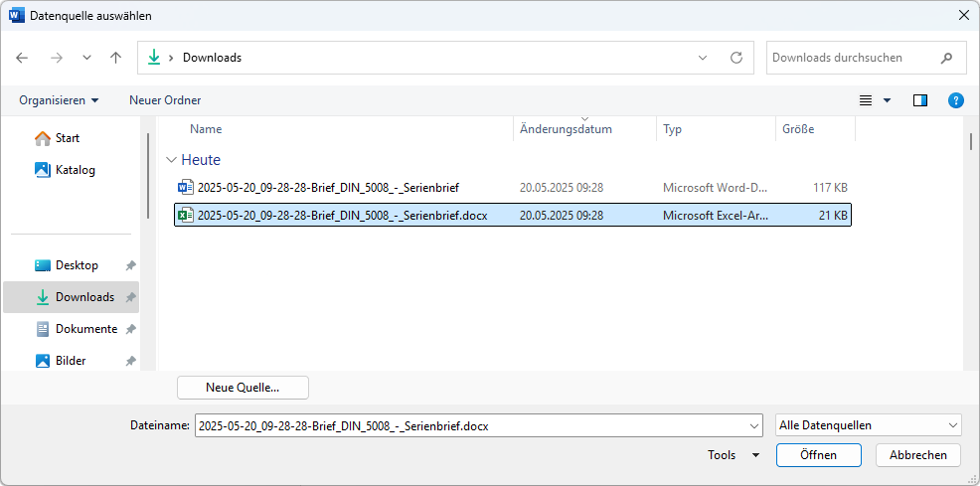The image size is (980, 486).
Task: Open the view options dropdown arrow
Action: (x=887, y=100)
